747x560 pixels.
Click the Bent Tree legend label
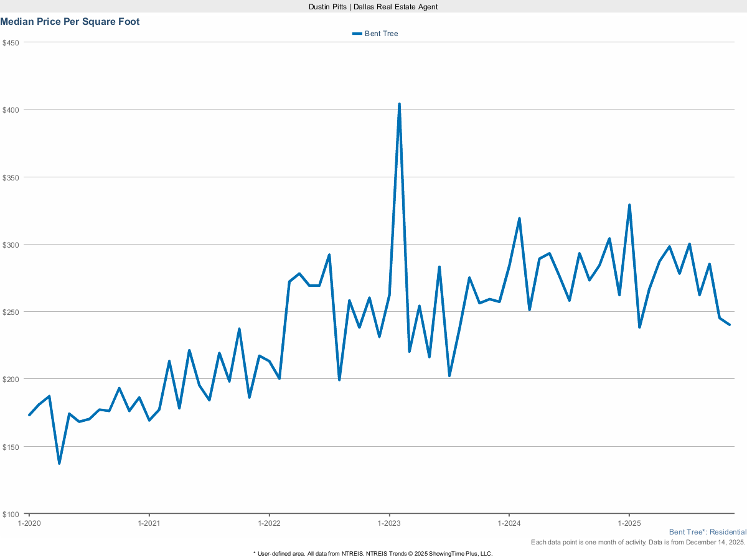[381, 34]
